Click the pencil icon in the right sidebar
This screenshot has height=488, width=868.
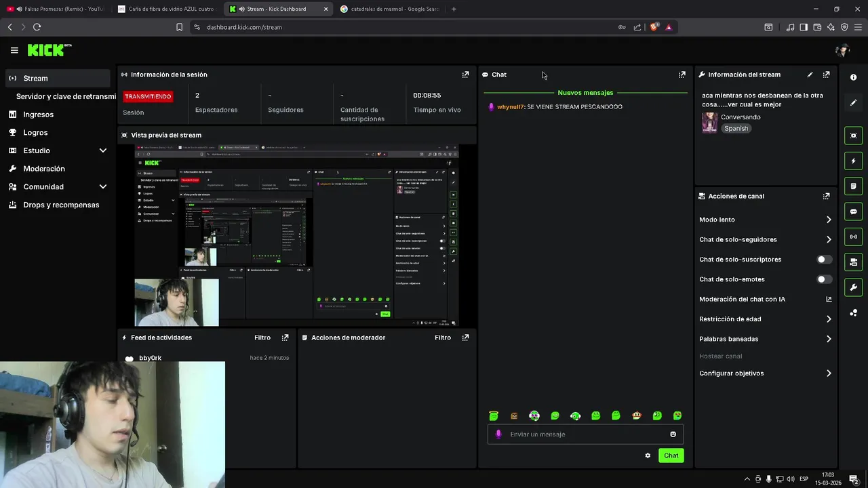click(x=853, y=103)
